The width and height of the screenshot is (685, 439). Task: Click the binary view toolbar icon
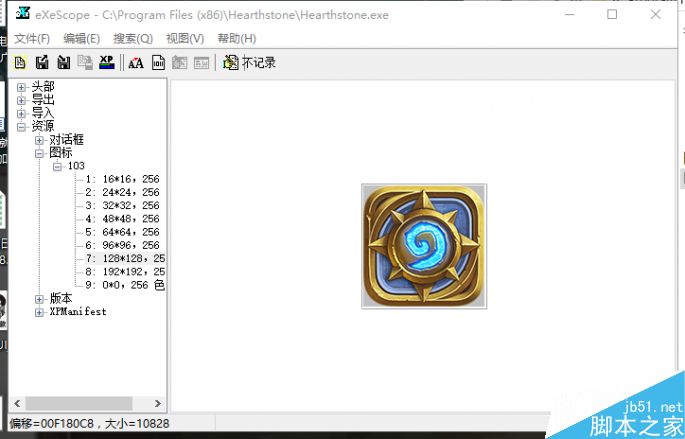tap(158, 63)
